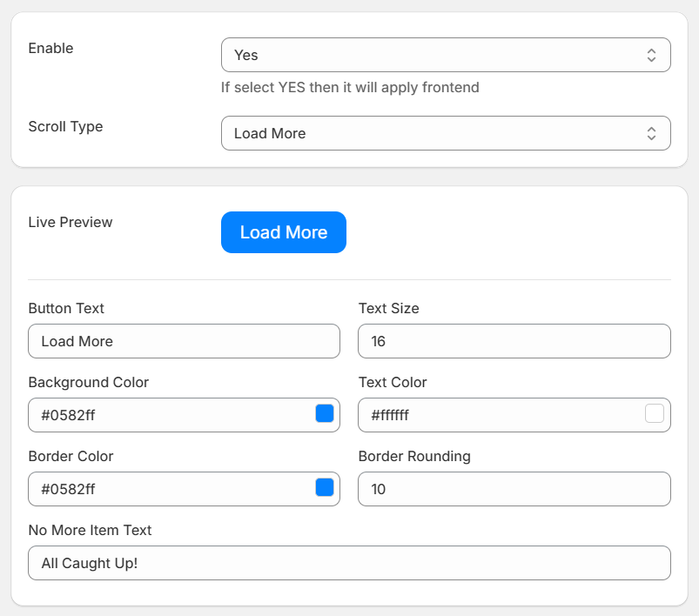The height and width of the screenshot is (616, 699).
Task: Click the helper text about applying frontend
Action: click(350, 87)
